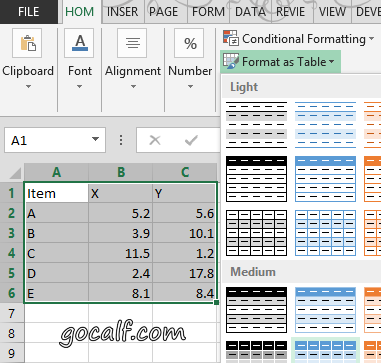Switch to the INSERT tab

point(122,12)
